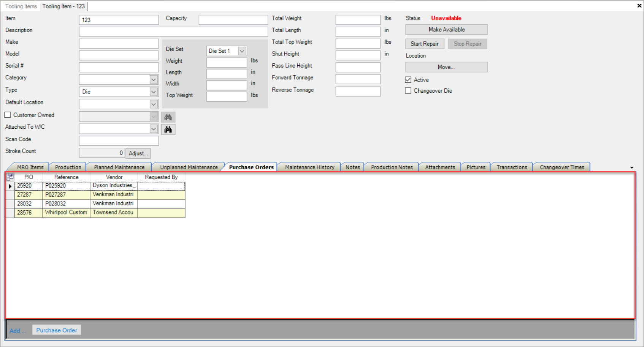The height and width of the screenshot is (347, 644).
Task: Click the Total Weight input field
Action: [x=358, y=20]
